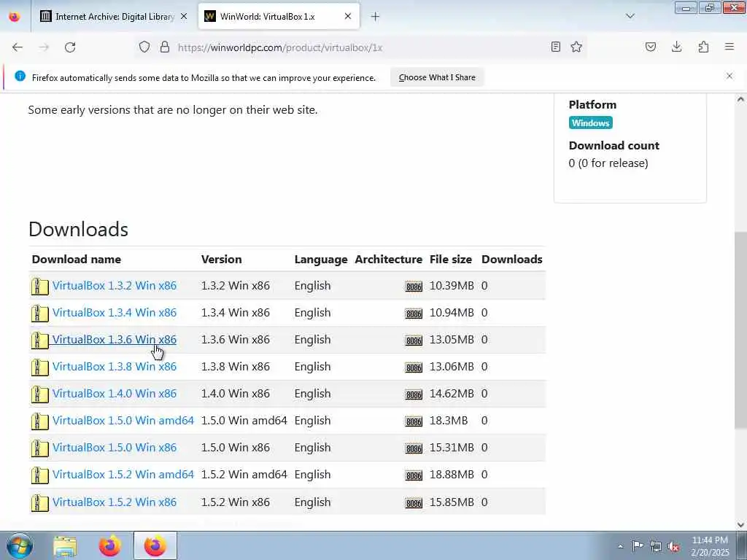Open VirtualBox 1.5.0 Win x86 download

coord(115,447)
